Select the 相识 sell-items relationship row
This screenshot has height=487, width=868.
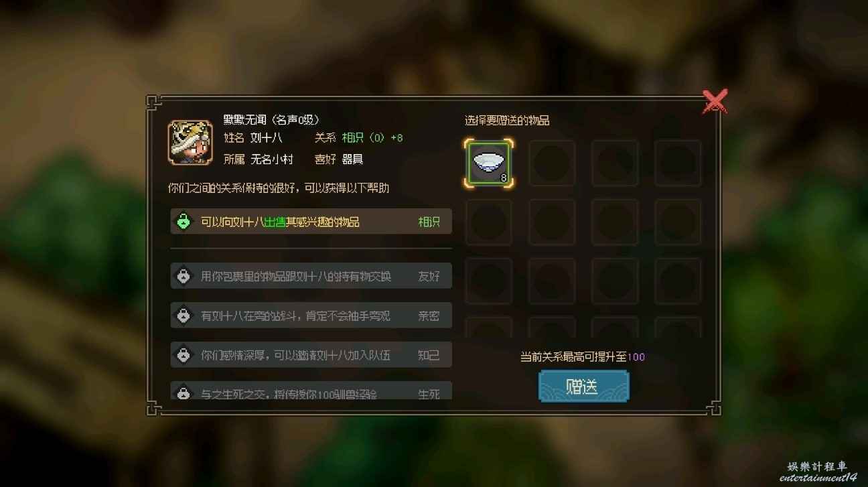(311, 222)
